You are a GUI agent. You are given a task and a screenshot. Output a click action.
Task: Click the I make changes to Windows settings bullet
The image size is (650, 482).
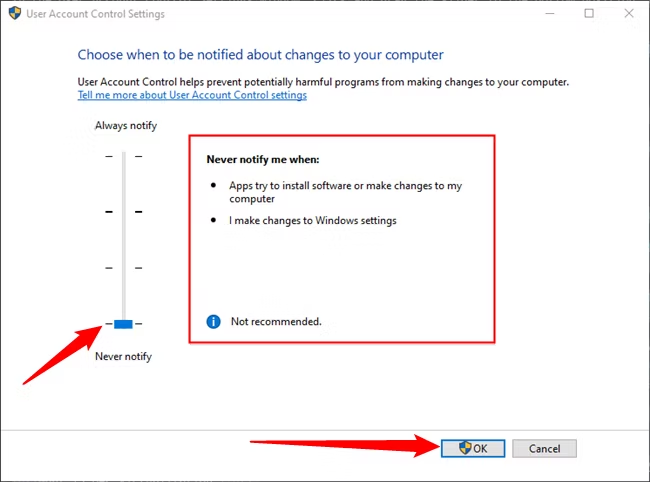(313, 221)
